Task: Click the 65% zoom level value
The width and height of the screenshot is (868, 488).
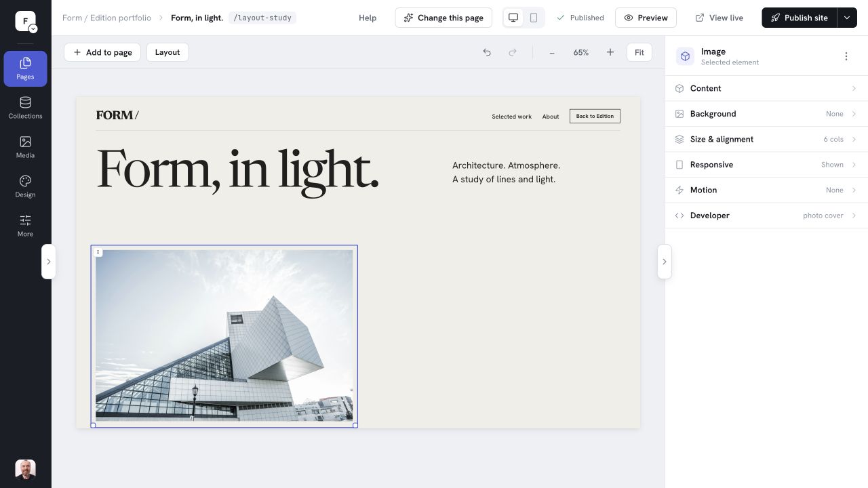Action: (x=581, y=52)
